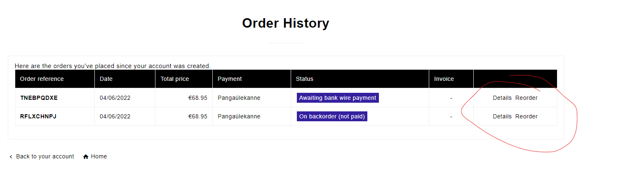This screenshot has width=644, height=172.
Task: Click the Order reference column header
Action: 42,79
